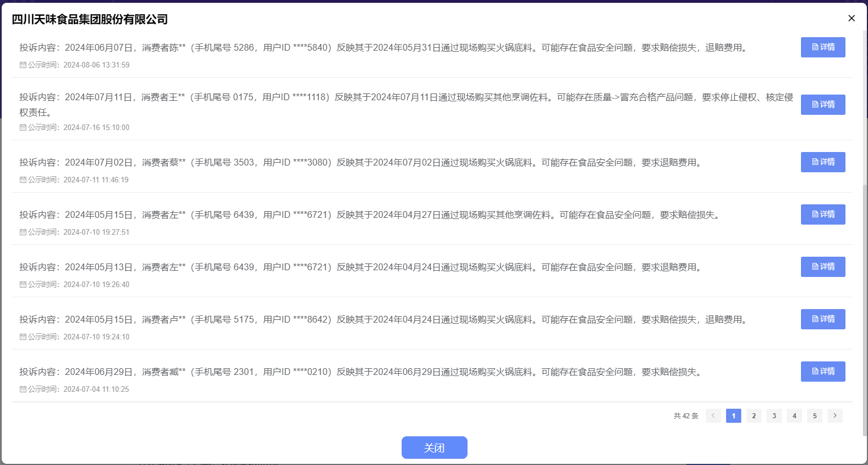Click calendar icon beside 2024-08-06 13:31:59
The width and height of the screenshot is (868, 465).
click(23, 65)
